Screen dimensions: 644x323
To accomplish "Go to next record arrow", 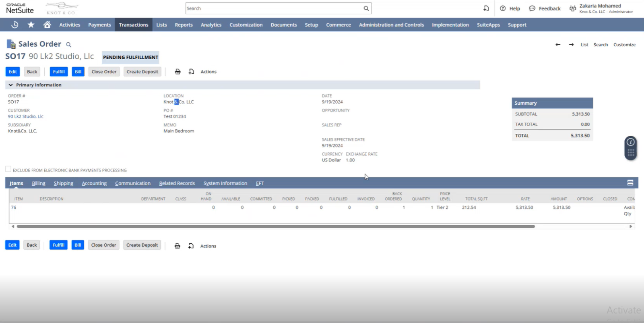I will pos(571,45).
